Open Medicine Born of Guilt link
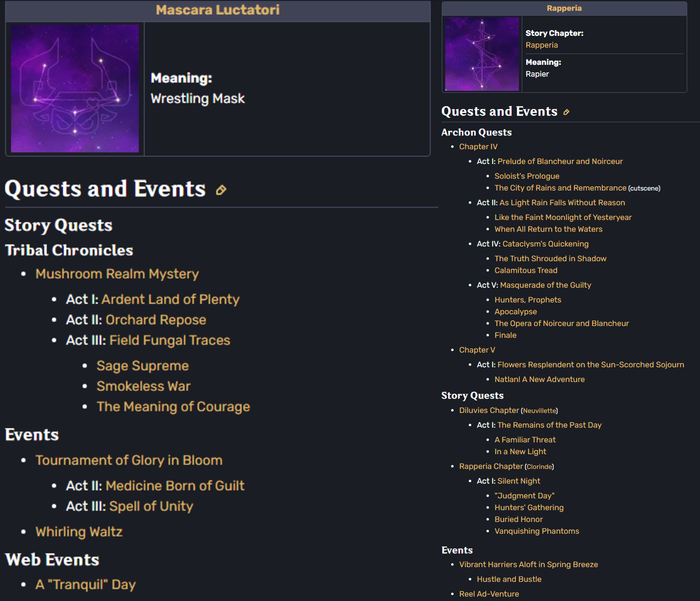700x601 pixels. [175, 486]
